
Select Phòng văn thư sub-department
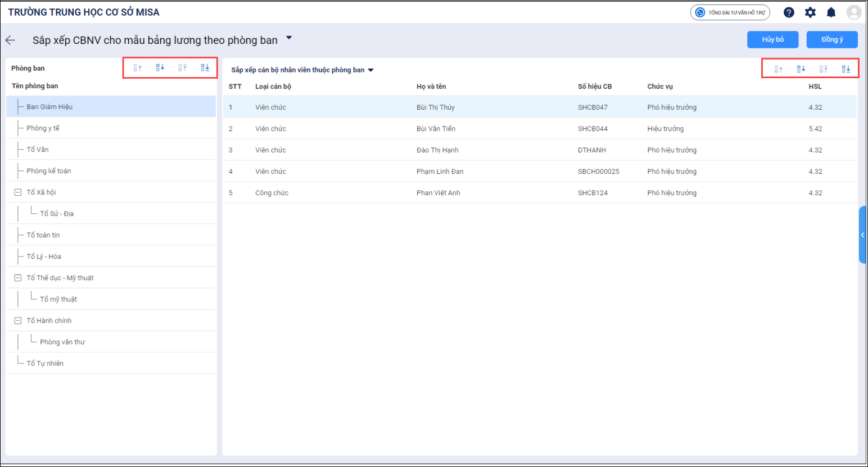click(111, 342)
